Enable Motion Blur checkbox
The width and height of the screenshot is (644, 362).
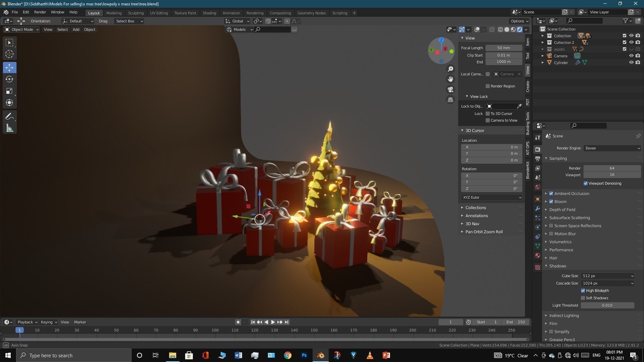[x=551, y=234]
